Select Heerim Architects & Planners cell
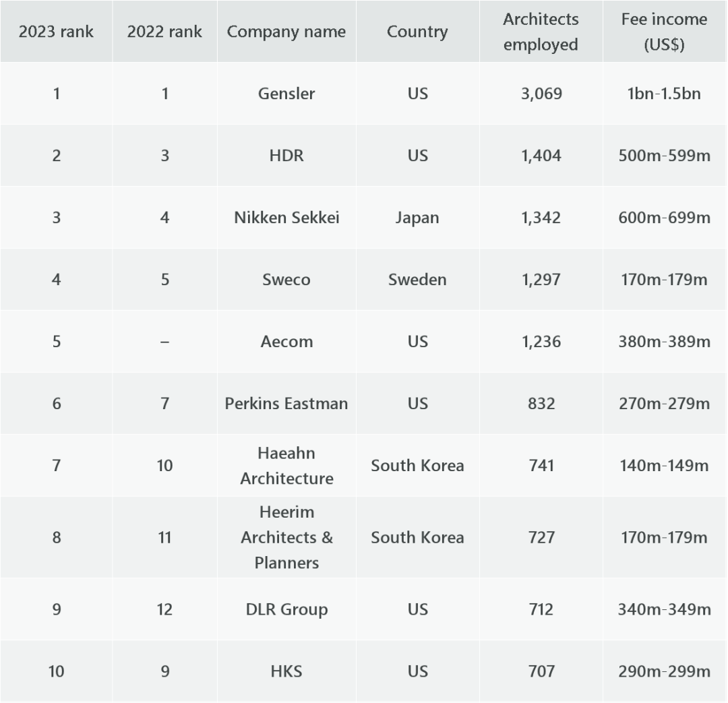The height and width of the screenshot is (703, 728). (x=286, y=537)
